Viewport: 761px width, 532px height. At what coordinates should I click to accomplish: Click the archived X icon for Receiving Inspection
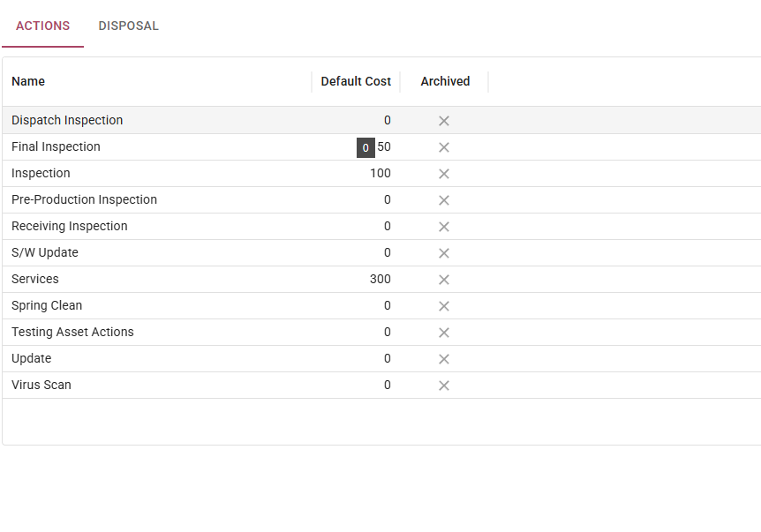point(444,227)
